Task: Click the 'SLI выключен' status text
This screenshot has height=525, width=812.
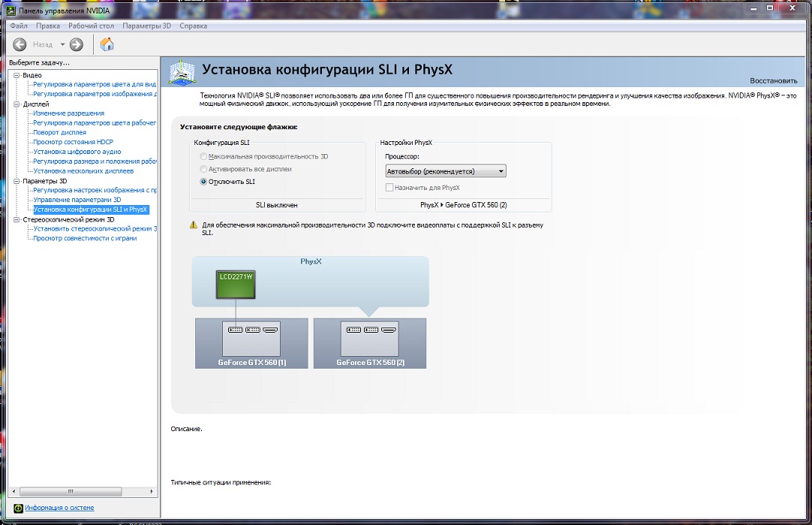Action: 276,205
